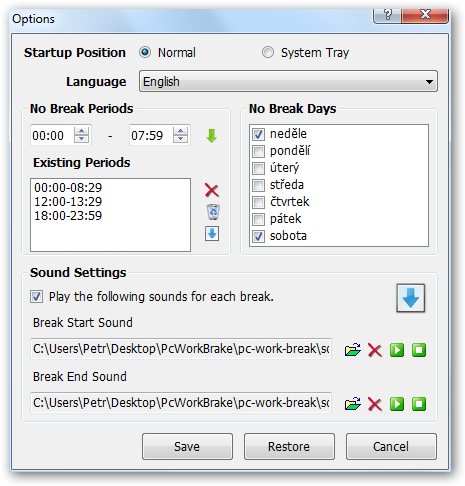Check the pátek day checkbox
Image resolution: width=465 pixels, height=486 pixels.
tap(258, 219)
